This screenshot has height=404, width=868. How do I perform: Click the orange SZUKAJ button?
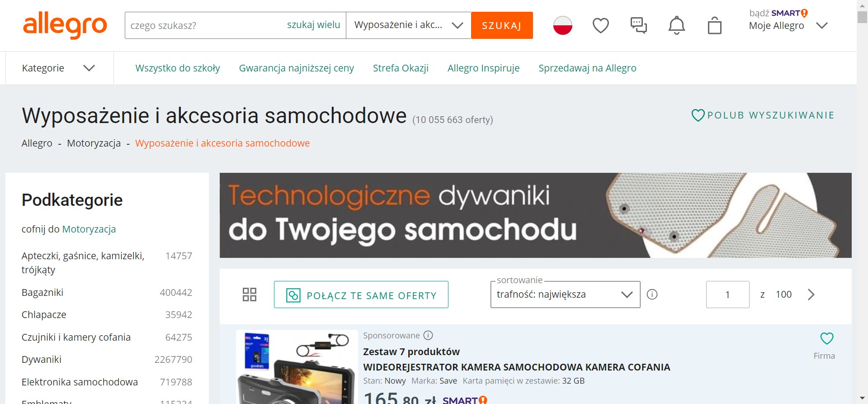coord(502,25)
